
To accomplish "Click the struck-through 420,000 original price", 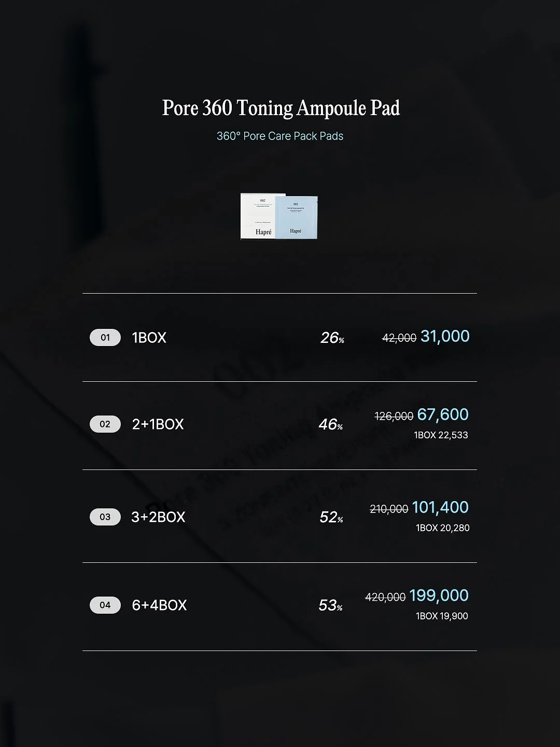I will 385,598.
